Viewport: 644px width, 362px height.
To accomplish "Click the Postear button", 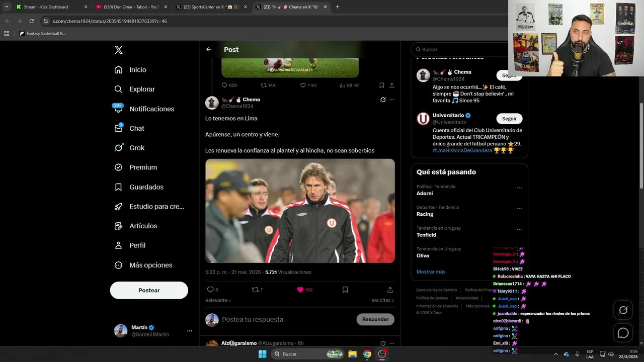I will coord(149,290).
